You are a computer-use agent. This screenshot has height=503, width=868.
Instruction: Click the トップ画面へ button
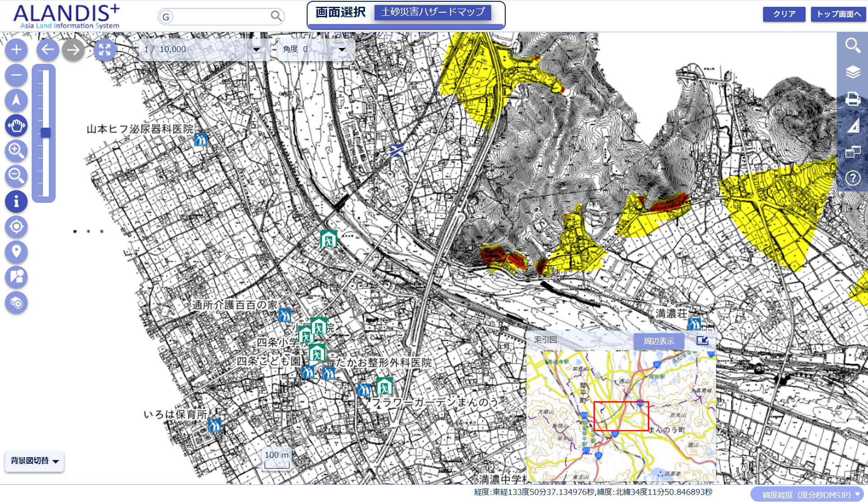pos(838,14)
